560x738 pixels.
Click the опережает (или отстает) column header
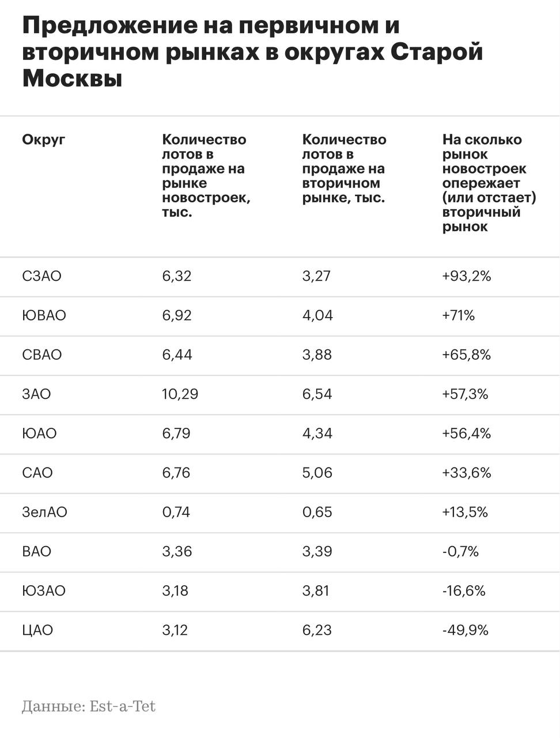[x=489, y=183]
